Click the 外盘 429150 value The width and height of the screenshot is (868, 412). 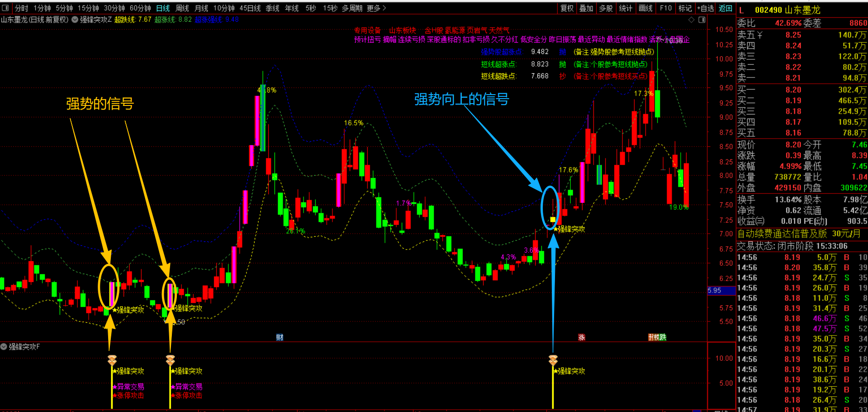point(788,187)
